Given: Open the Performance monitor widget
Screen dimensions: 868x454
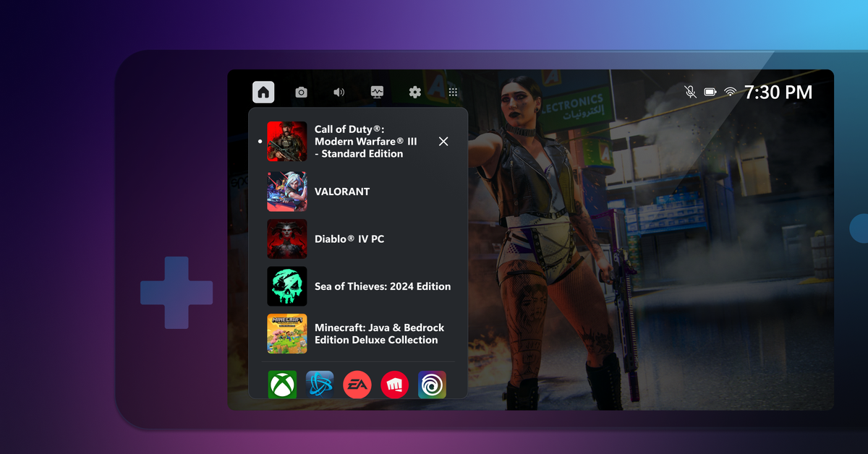Looking at the screenshot, I should pyautogui.click(x=377, y=92).
